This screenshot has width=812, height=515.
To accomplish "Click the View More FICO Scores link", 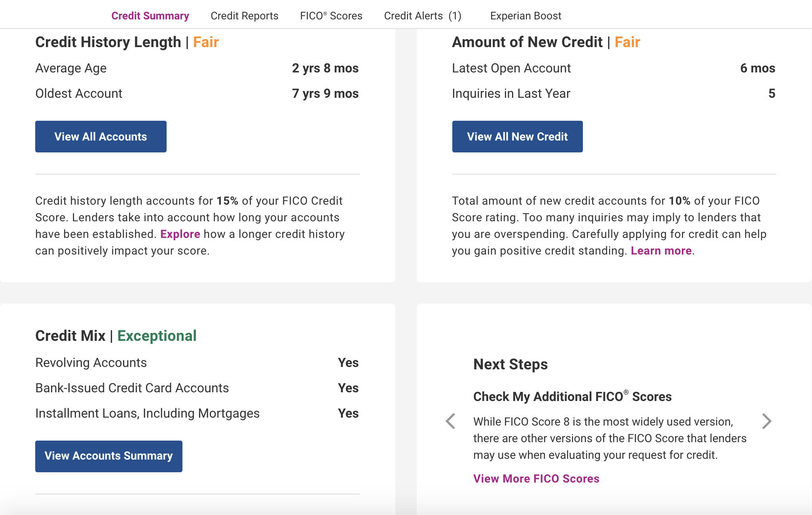I will point(536,479).
